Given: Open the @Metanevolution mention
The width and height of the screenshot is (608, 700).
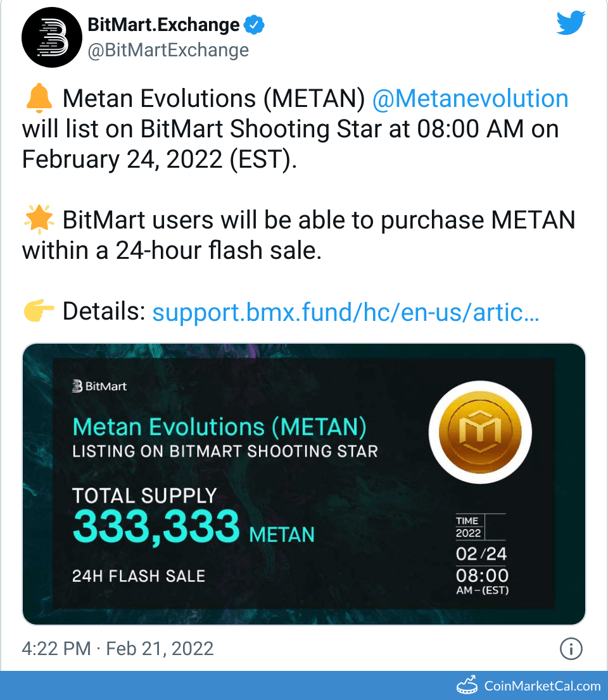Looking at the screenshot, I should pos(470,99).
